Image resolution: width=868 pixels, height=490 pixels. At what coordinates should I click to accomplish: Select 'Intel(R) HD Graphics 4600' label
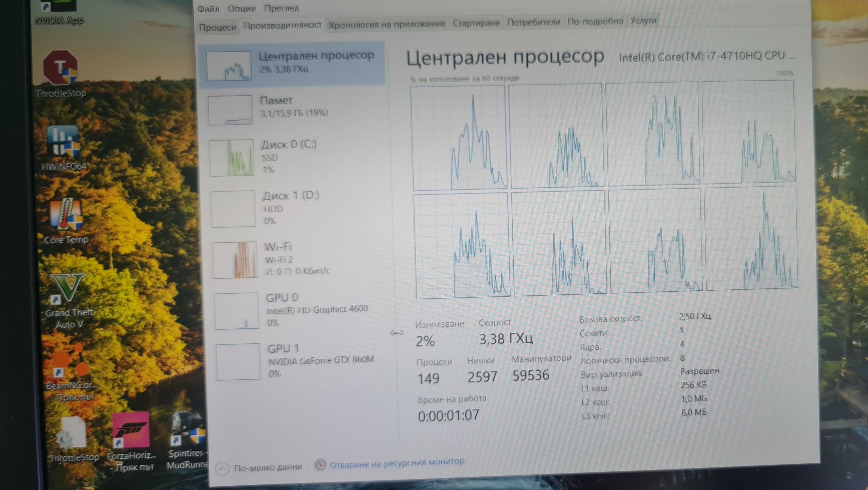317,310
